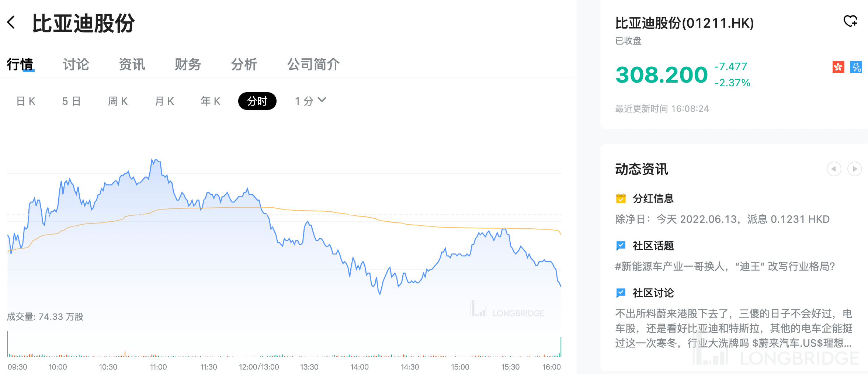Click the back arrow beside 比亚迪股份

click(x=12, y=22)
